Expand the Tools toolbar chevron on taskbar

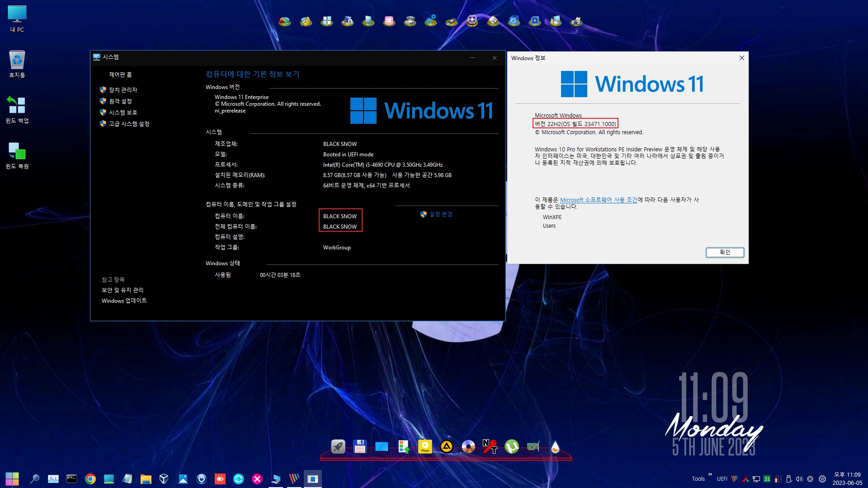point(710,474)
